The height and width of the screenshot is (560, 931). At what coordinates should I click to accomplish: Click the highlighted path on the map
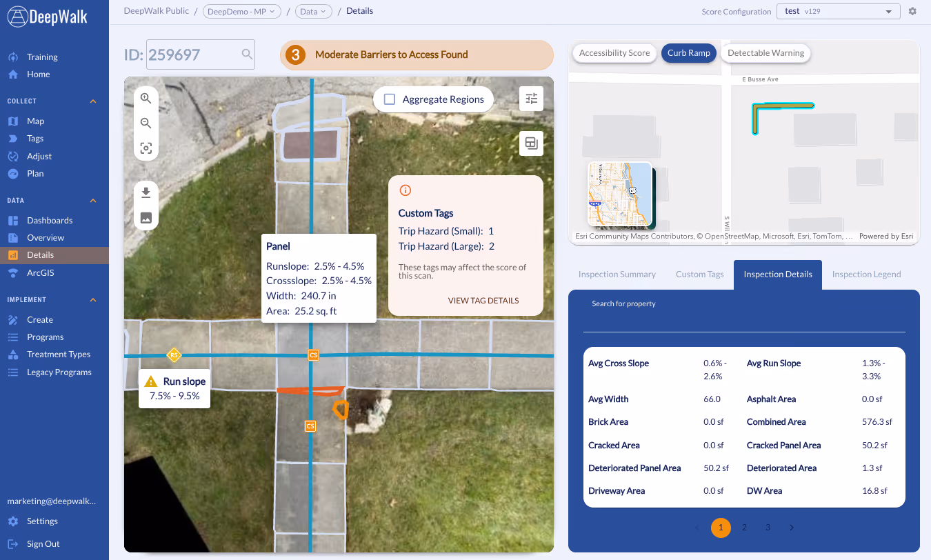(782, 107)
